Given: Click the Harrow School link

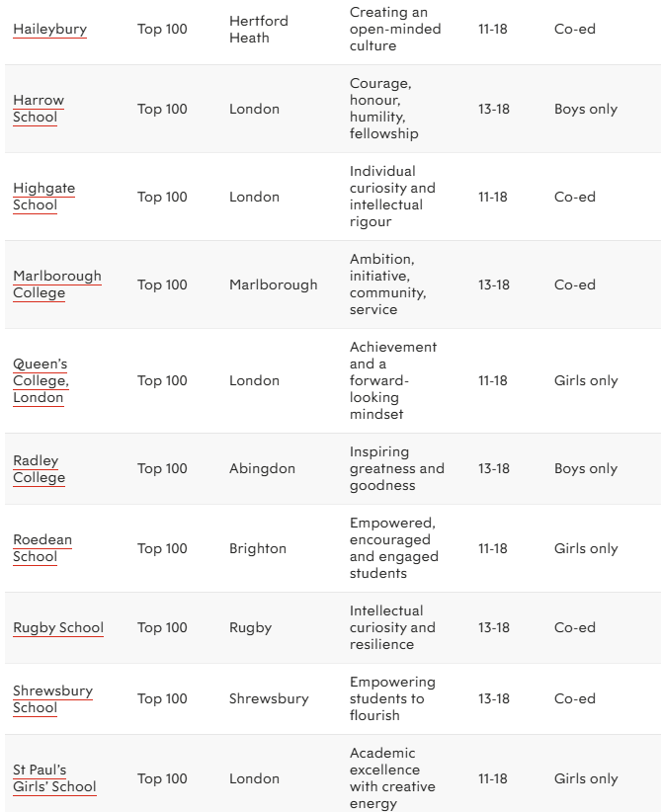Looking at the screenshot, I should (x=39, y=109).
